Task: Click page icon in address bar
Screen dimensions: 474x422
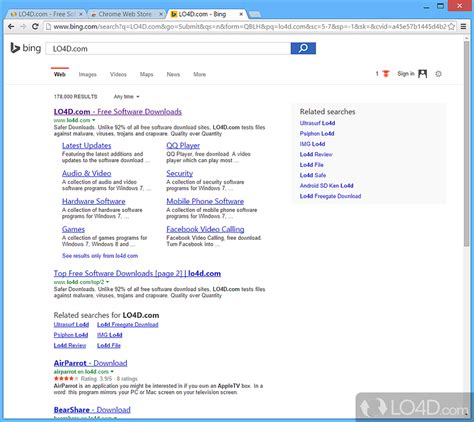Action: tap(48, 27)
